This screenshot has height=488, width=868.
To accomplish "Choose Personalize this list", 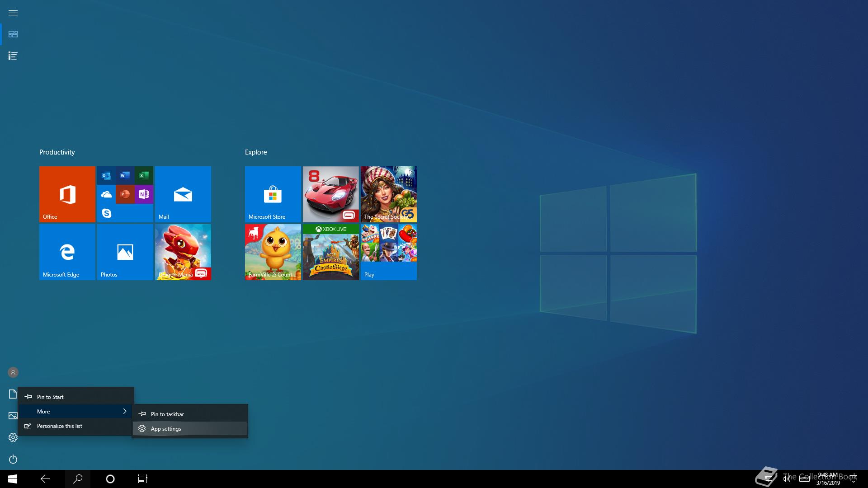I will click(x=76, y=426).
